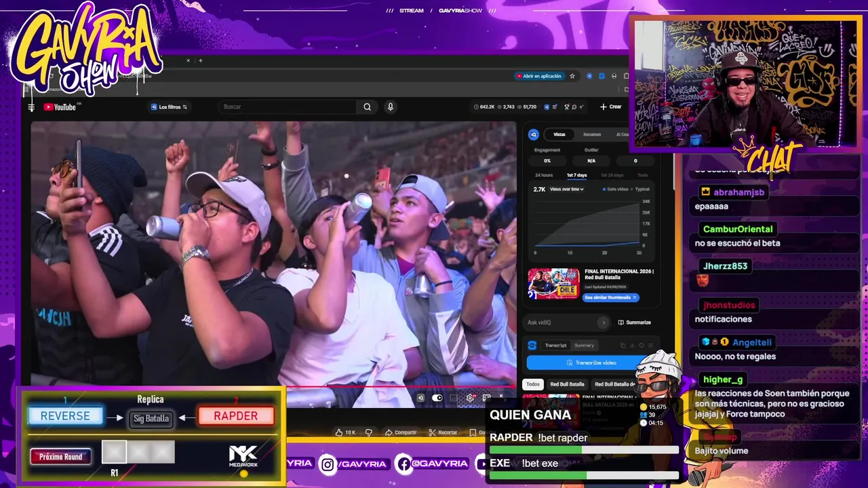Like the video showing 10 K likes
This screenshot has width=868, height=488.
(x=345, y=432)
